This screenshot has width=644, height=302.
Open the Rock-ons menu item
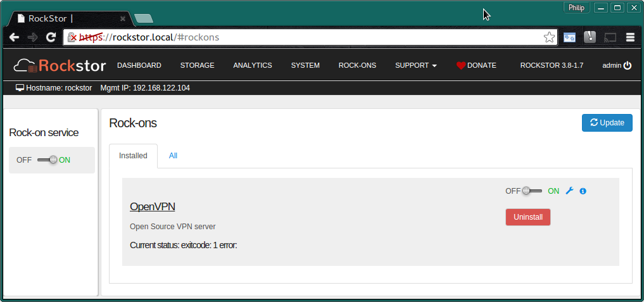pyautogui.click(x=357, y=65)
